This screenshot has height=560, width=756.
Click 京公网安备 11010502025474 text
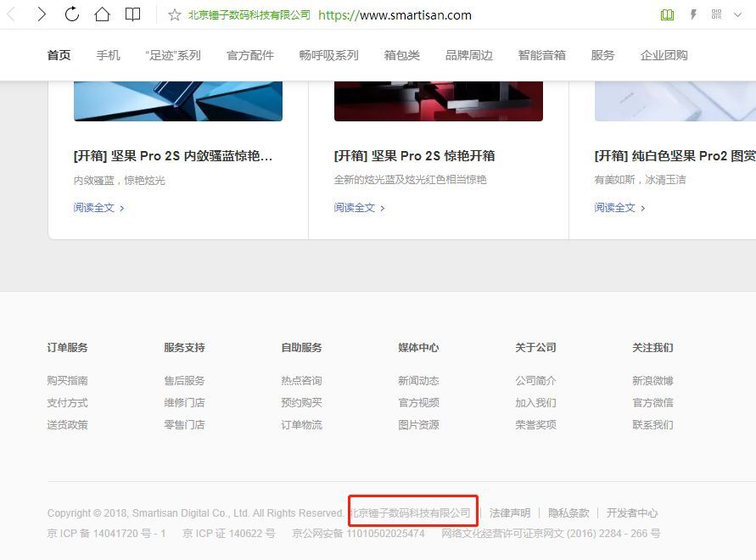point(359,534)
